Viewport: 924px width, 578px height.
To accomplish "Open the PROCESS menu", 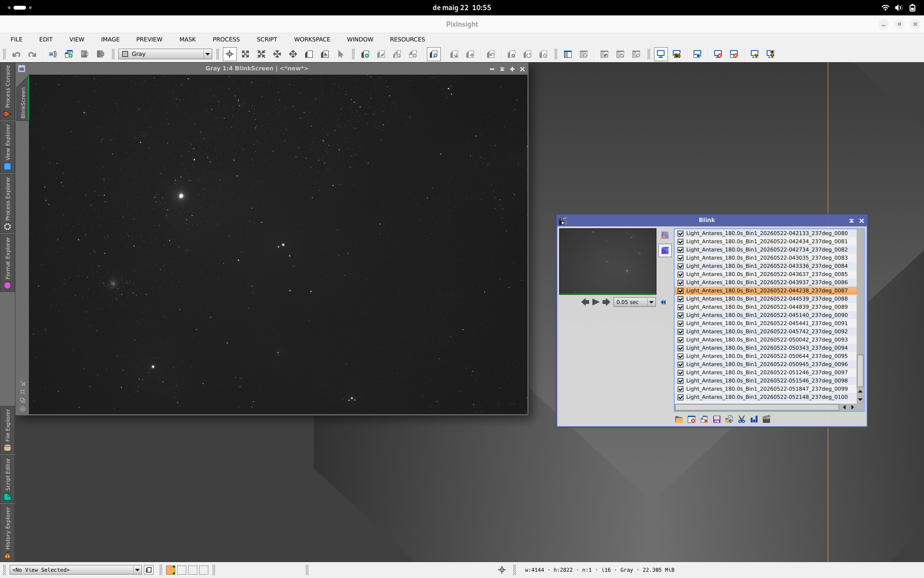I will coord(226,39).
